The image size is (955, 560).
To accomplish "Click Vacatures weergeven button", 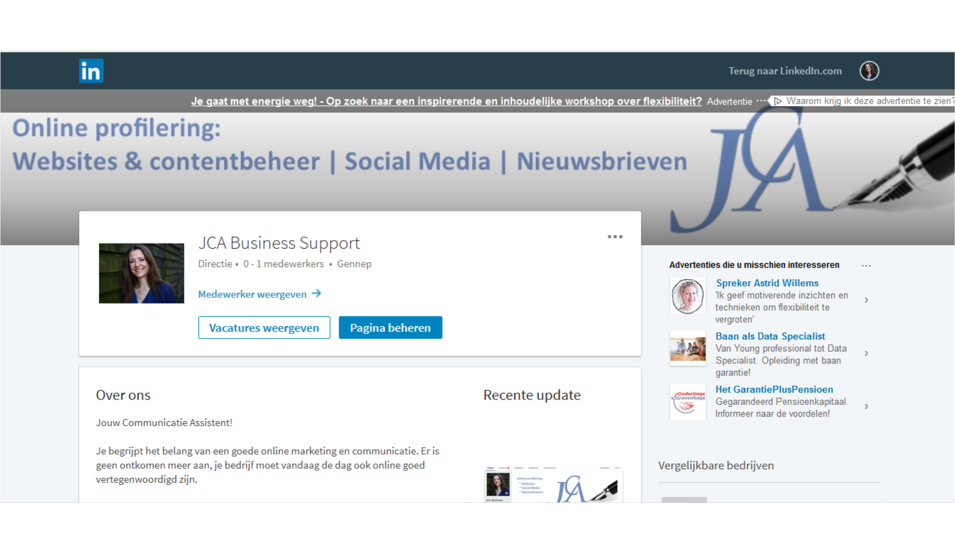I will 264,327.
